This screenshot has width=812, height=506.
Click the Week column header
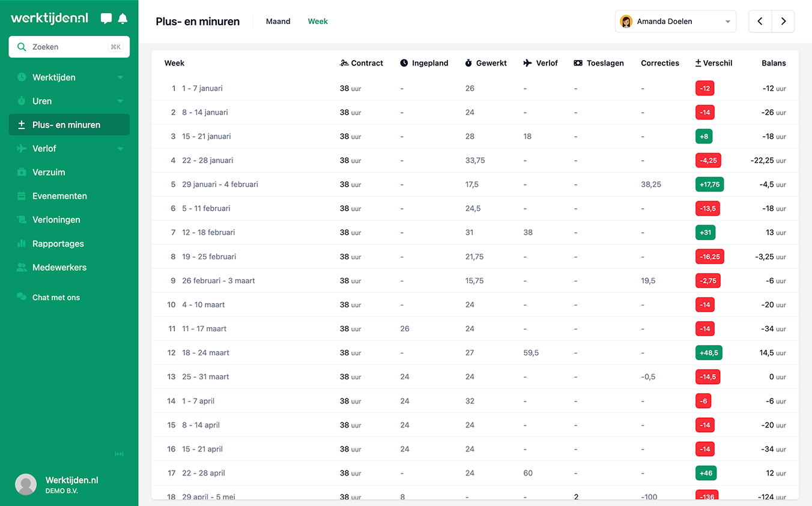(x=174, y=63)
